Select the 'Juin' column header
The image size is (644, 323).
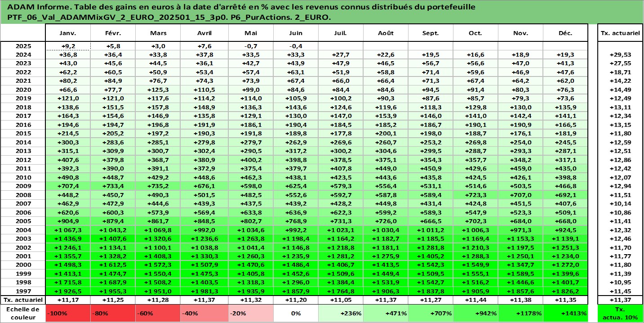point(296,33)
